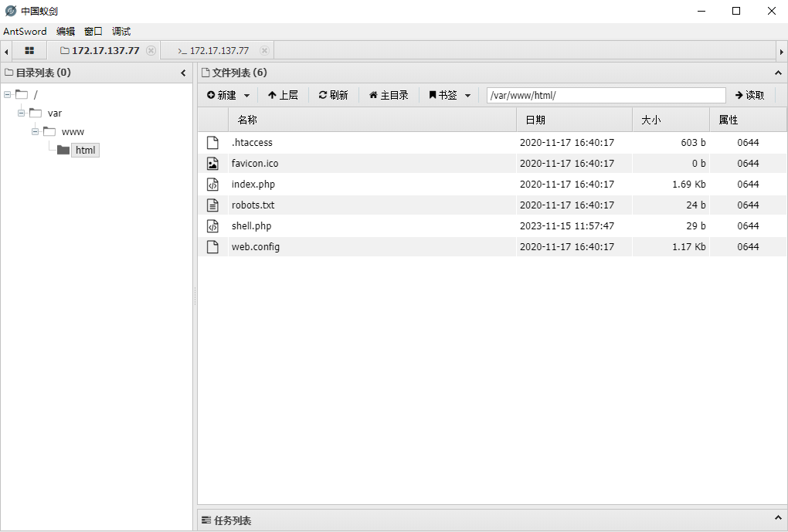
Task: Click shell.php date 2023-11-15 11:57:47
Action: 567,226
